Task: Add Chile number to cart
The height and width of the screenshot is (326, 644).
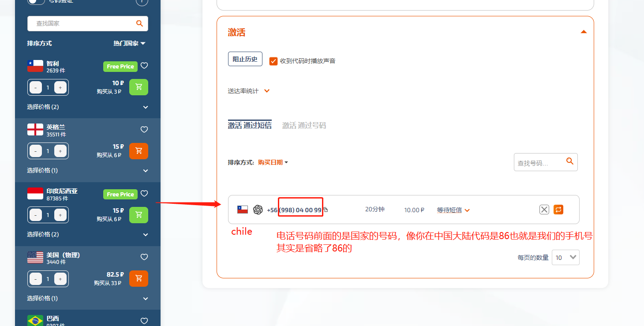Action: (139, 87)
